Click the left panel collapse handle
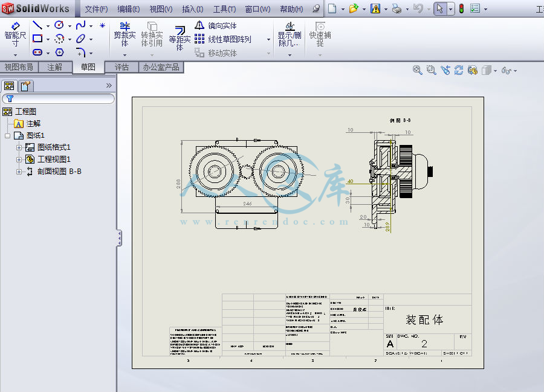Viewport: 544px width, 392px height. (119, 238)
